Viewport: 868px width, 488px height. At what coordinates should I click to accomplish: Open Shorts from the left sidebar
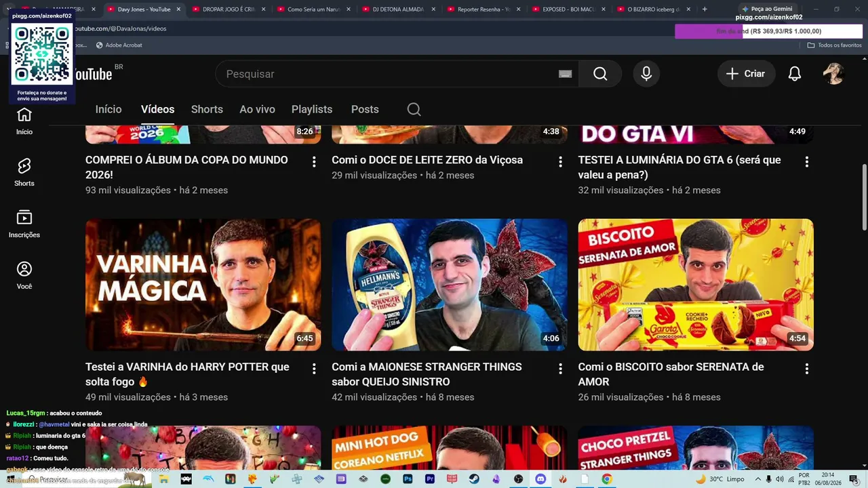pyautogui.click(x=24, y=173)
